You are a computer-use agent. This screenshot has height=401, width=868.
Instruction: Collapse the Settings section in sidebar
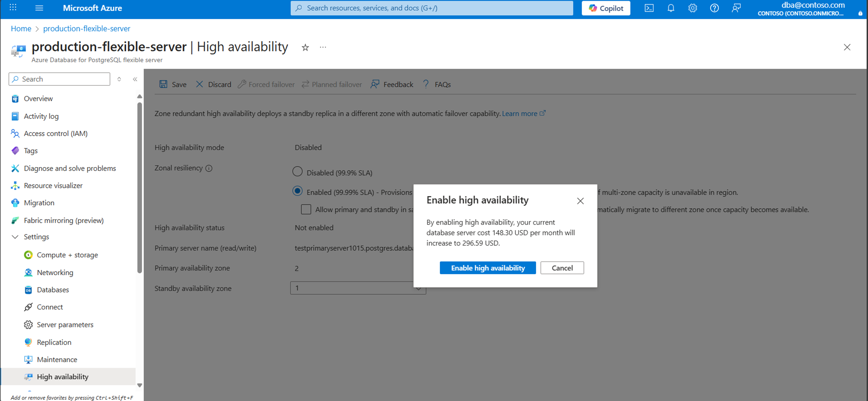[x=15, y=237]
